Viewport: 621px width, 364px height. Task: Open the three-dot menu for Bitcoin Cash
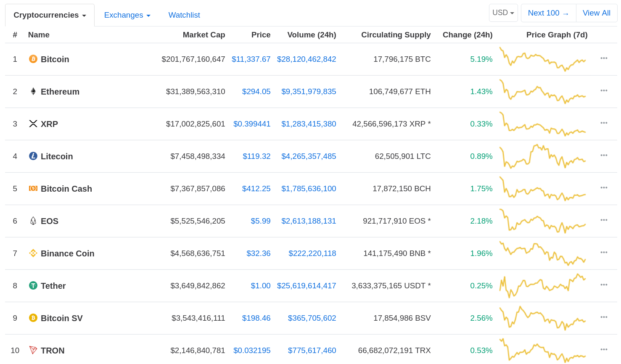[x=604, y=187]
